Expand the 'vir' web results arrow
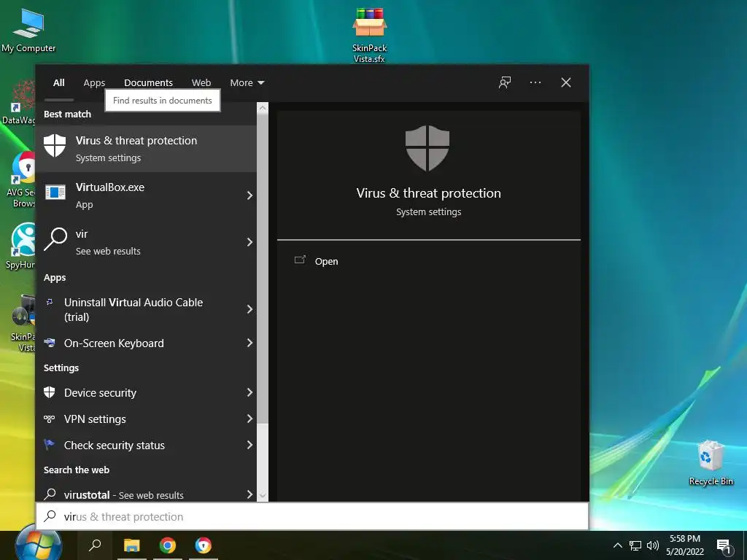Screen dimensions: 747x560 (249, 242)
